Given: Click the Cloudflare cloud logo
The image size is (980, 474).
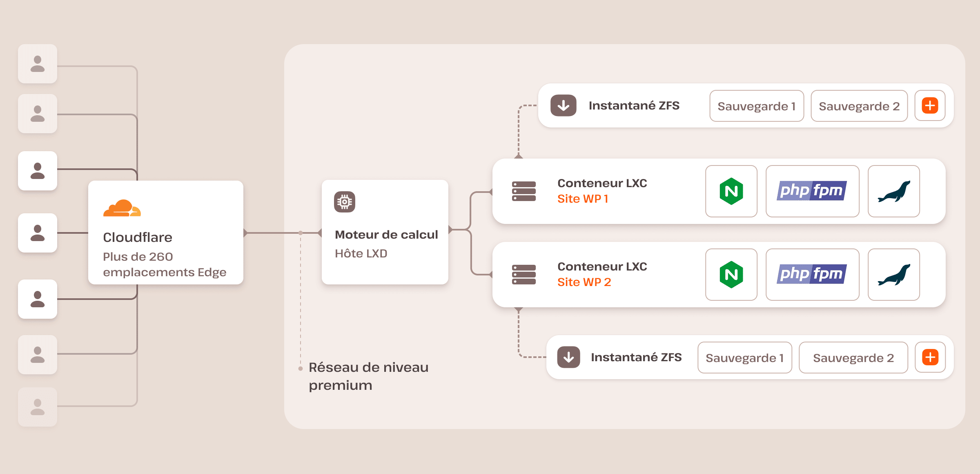Looking at the screenshot, I should coord(122,208).
